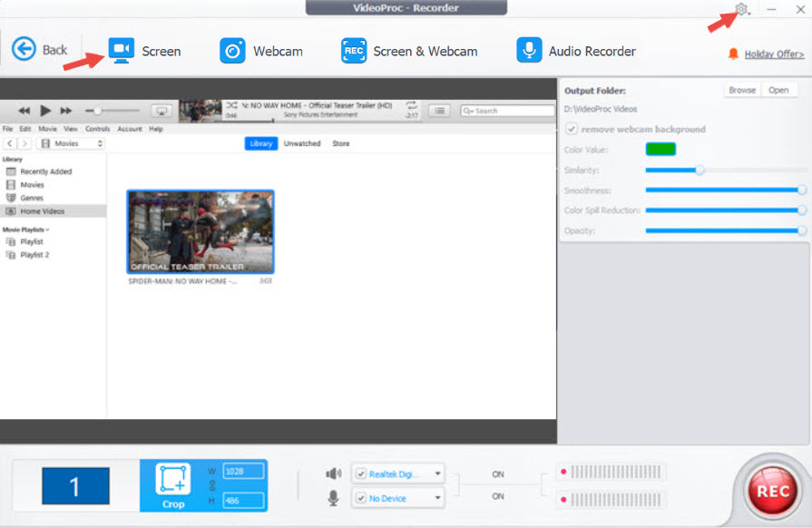812x528 pixels.
Task: Open the Controls menu in iTunes
Action: [x=97, y=129]
